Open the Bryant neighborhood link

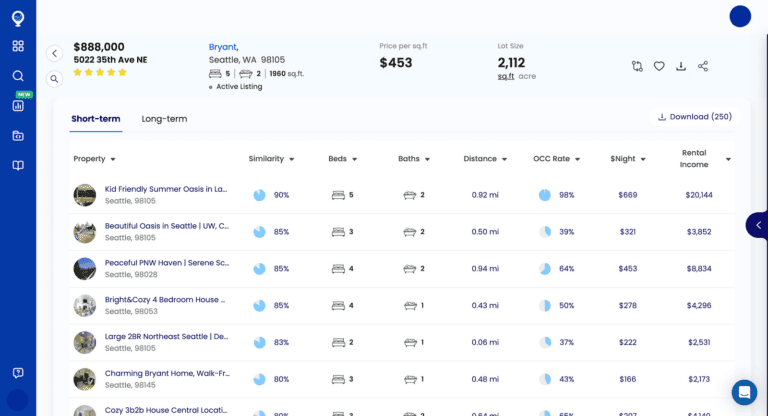pos(223,47)
